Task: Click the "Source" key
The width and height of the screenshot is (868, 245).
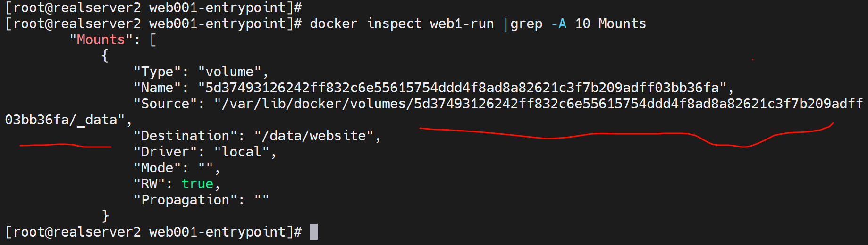Action: (165, 104)
